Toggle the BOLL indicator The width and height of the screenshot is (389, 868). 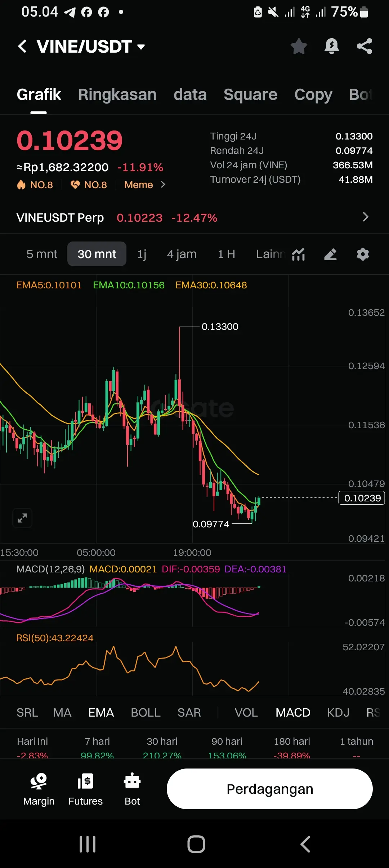[x=146, y=713]
